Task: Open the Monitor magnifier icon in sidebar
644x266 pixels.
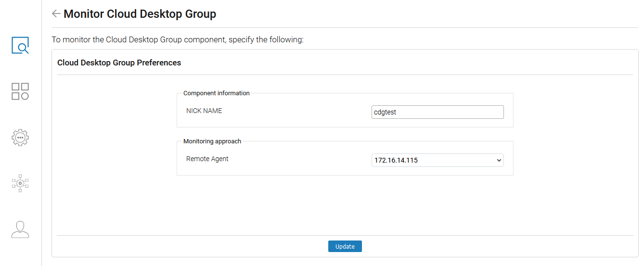Action: point(20,45)
